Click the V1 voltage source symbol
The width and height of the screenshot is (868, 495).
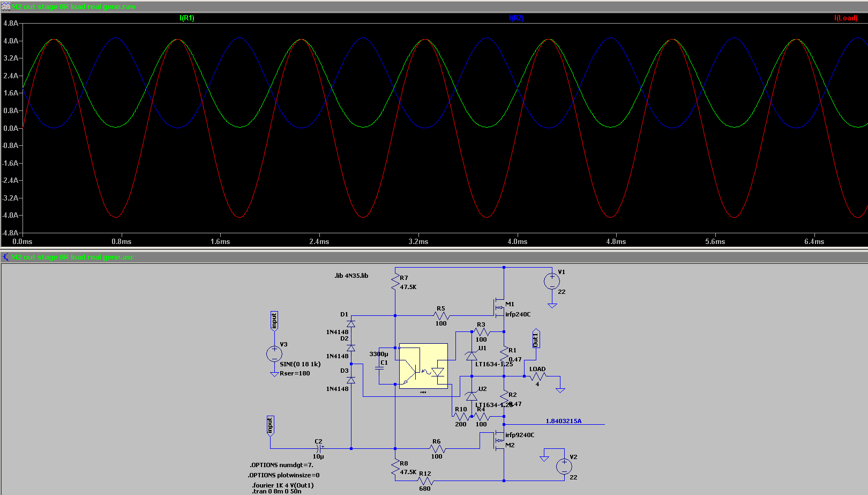(552, 281)
